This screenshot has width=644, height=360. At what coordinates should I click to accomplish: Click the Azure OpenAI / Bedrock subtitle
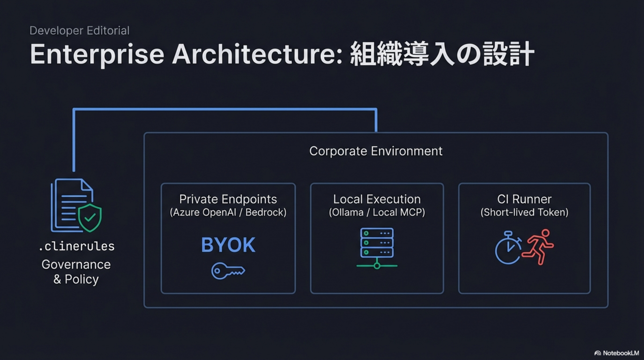(228, 212)
